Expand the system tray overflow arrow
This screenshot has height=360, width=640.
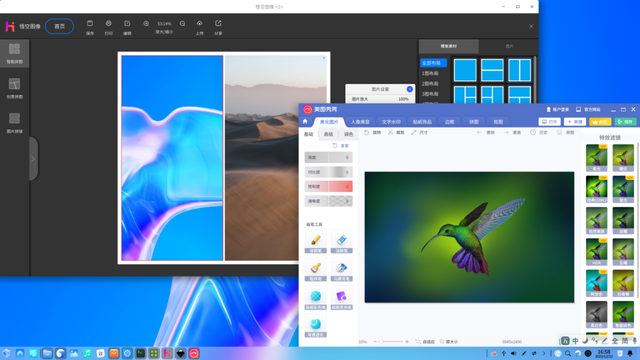[x=544, y=353]
